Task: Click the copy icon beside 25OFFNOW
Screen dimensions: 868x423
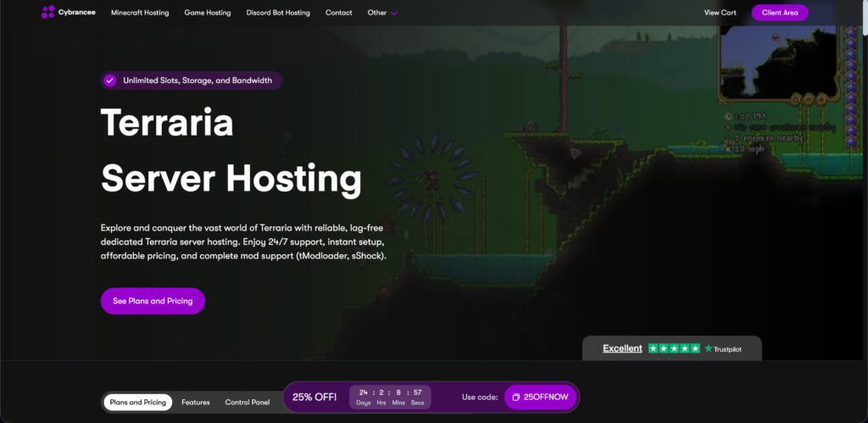Action: pos(515,397)
